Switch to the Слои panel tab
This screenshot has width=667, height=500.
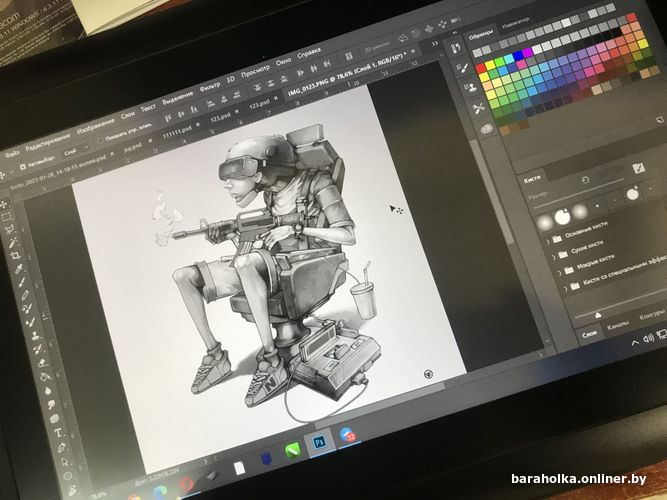[x=589, y=334]
